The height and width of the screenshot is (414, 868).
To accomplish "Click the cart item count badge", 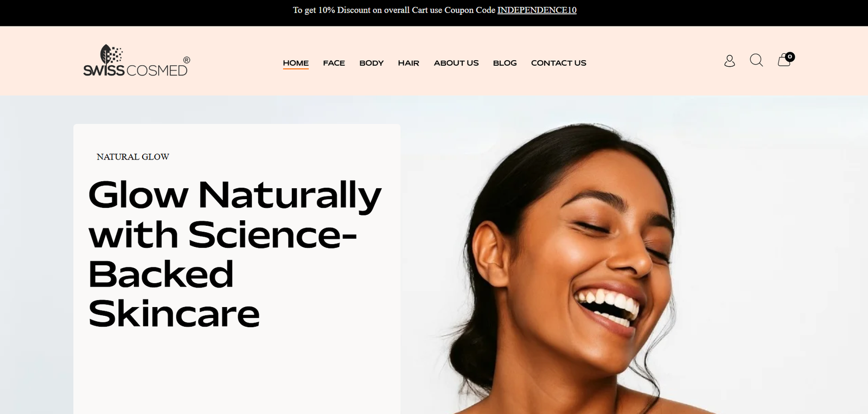I will pyautogui.click(x=790, y=56).
